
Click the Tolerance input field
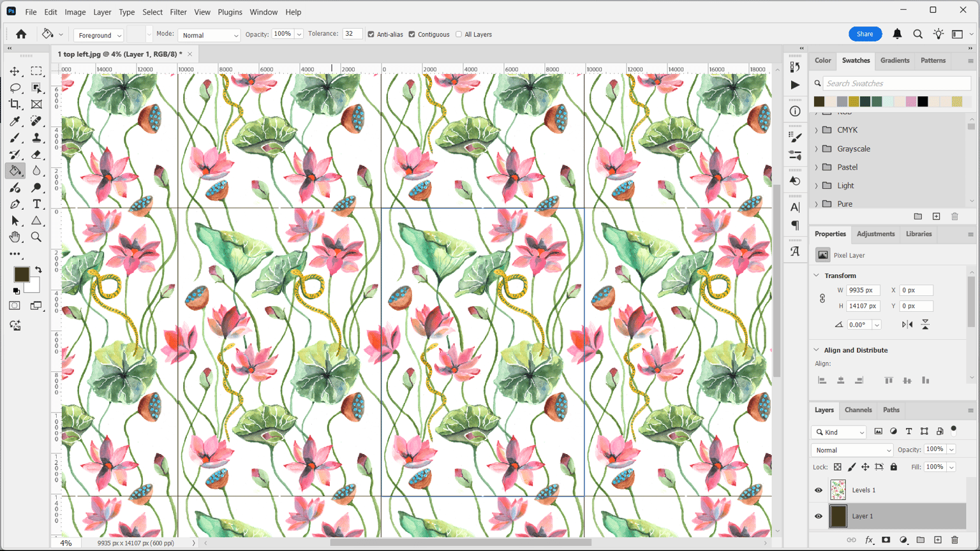pyautogui.click(x=352, y=34)
